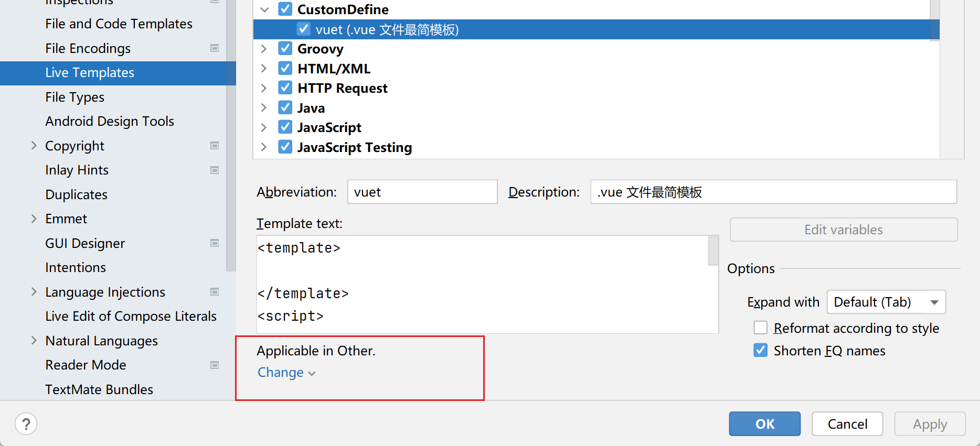Image resolution: width=980 pixels, height=446 pixels.
Task: Expand the Emmet settings node
Action: [x=34, y=219]
